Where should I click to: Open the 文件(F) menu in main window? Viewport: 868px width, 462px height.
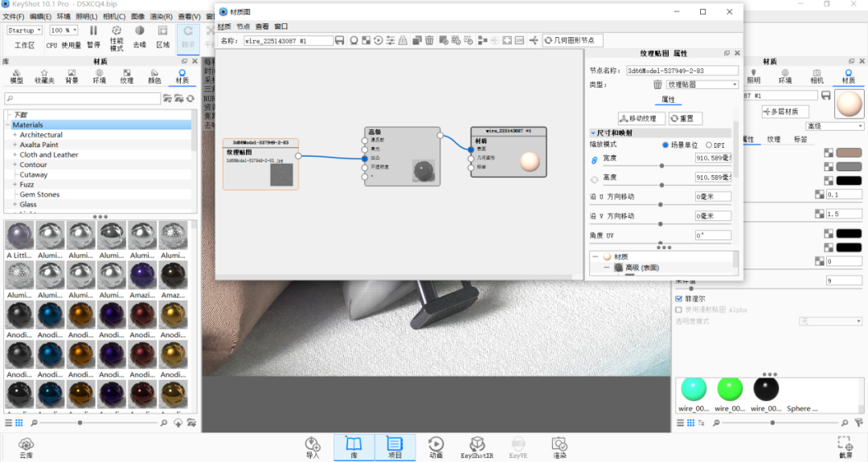tap(14, 17)
